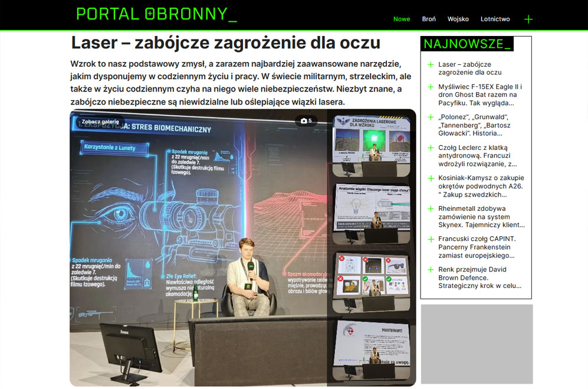The image size is (588, 389).
Task: Open gallery via camera icon with 5
Action: click(306, 120)
